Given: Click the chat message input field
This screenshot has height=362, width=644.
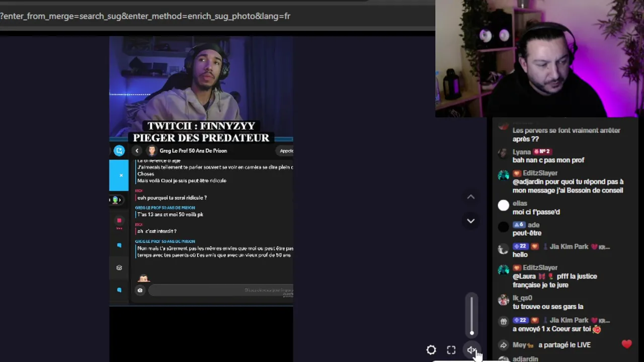Looking at the screenshot, I should tap(221, 290).
